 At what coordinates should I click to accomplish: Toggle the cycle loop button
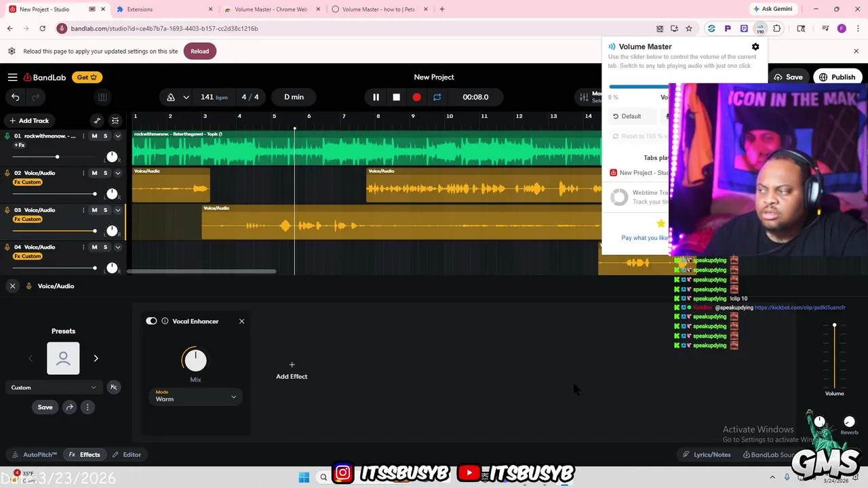(x=437, y=97)
